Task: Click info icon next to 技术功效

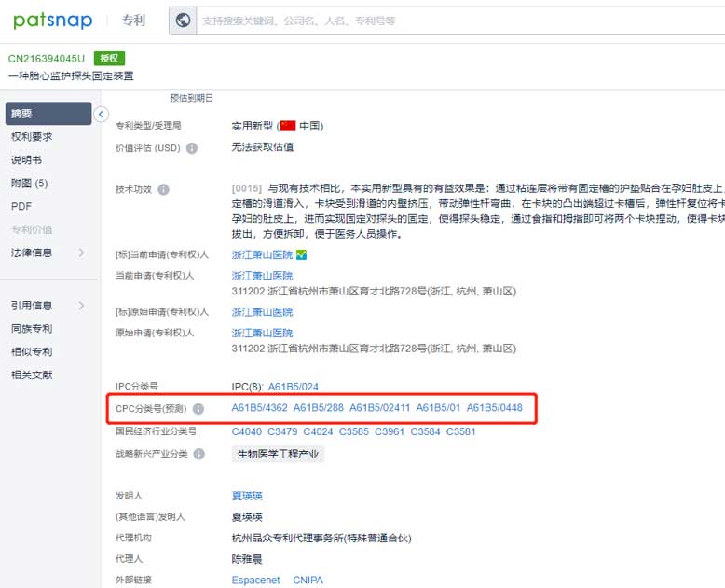Action: tap(163, 189)
